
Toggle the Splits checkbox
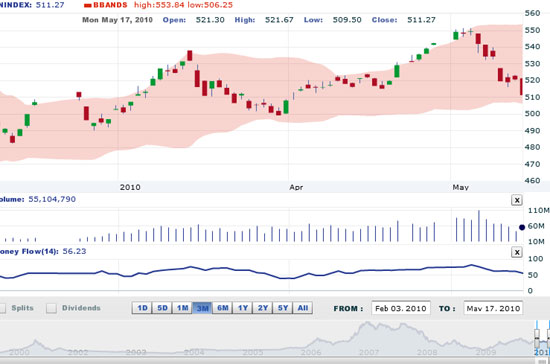pyautogui.click(x=2, y=308)
